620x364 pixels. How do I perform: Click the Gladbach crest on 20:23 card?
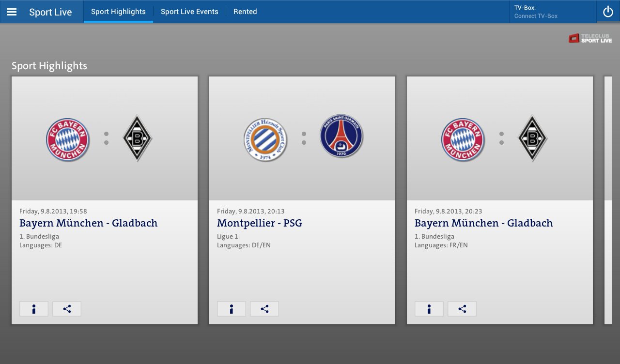pos(533,138)
